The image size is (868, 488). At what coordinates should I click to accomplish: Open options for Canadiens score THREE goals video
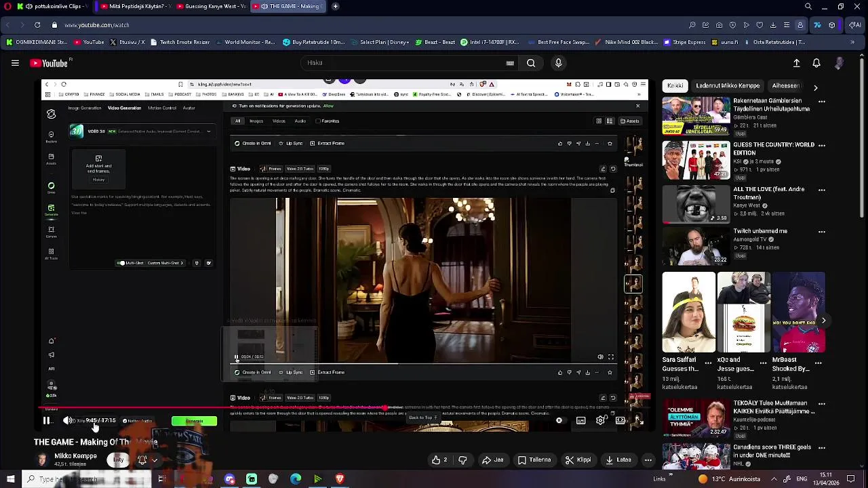click(822, 448)
